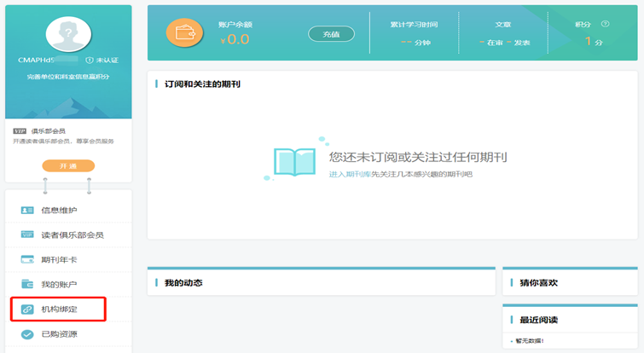Open the 机构绑定 menu item
The width and height of the screenshot is (644, 353).
[x=60, y=309]
